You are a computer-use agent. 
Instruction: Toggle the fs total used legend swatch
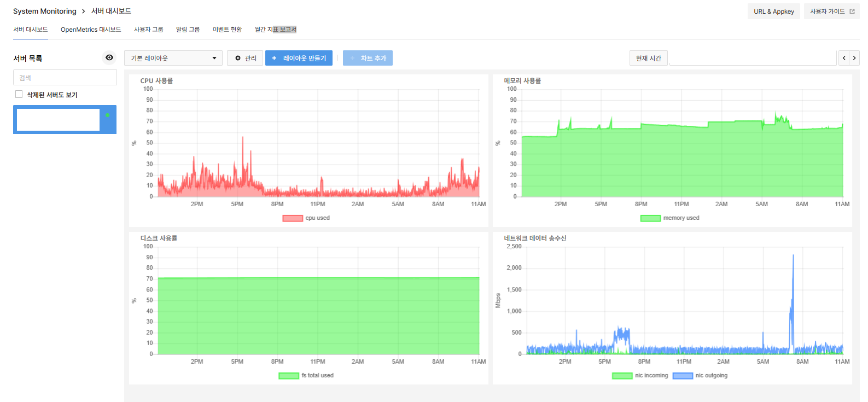pos(289,376)
